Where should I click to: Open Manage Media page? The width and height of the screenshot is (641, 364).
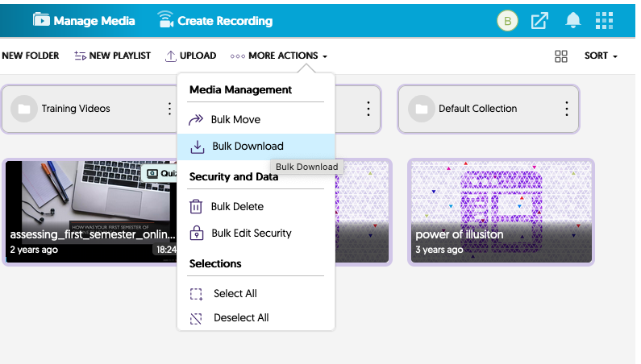[84, 21]
